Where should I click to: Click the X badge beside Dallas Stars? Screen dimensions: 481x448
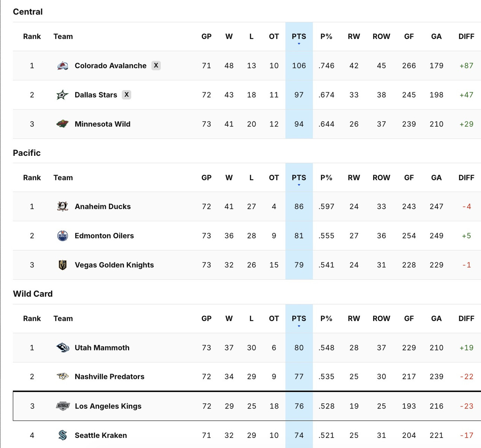[x=127, y=95]
